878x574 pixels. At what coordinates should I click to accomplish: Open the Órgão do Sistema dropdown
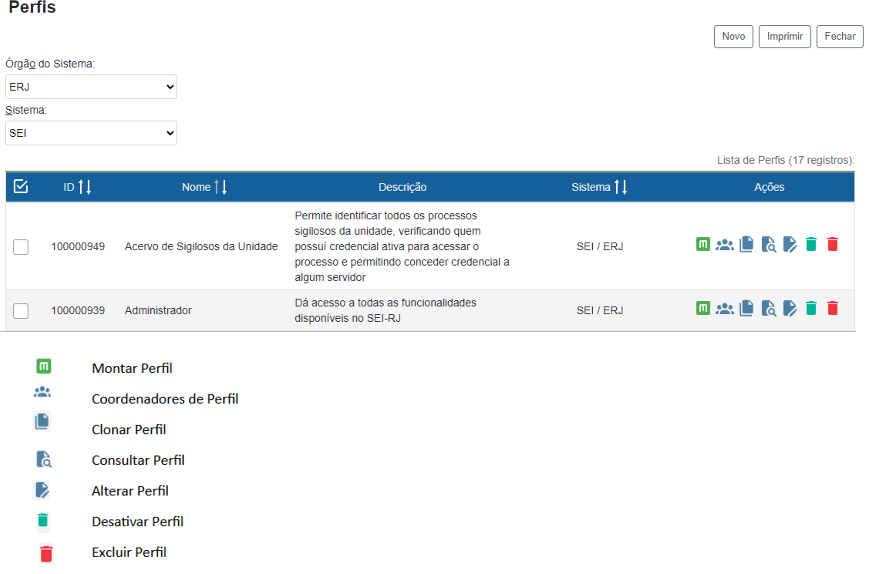91,87
